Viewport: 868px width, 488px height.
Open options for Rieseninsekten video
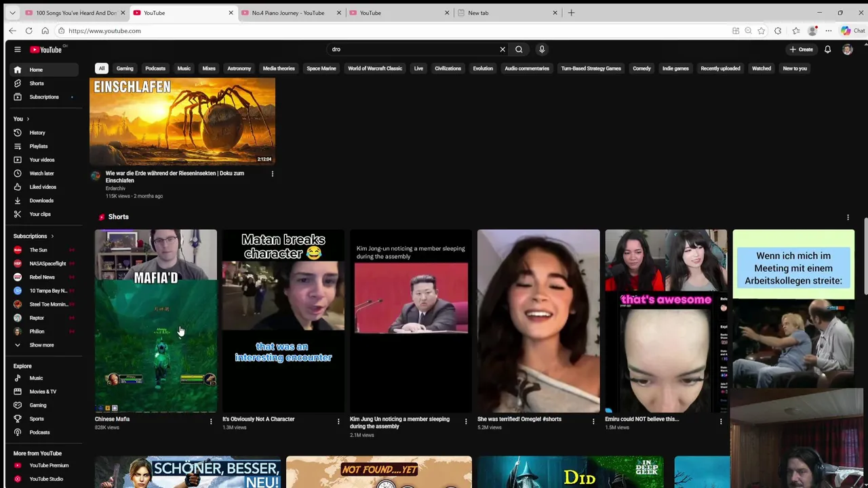[x=273, y=174]
